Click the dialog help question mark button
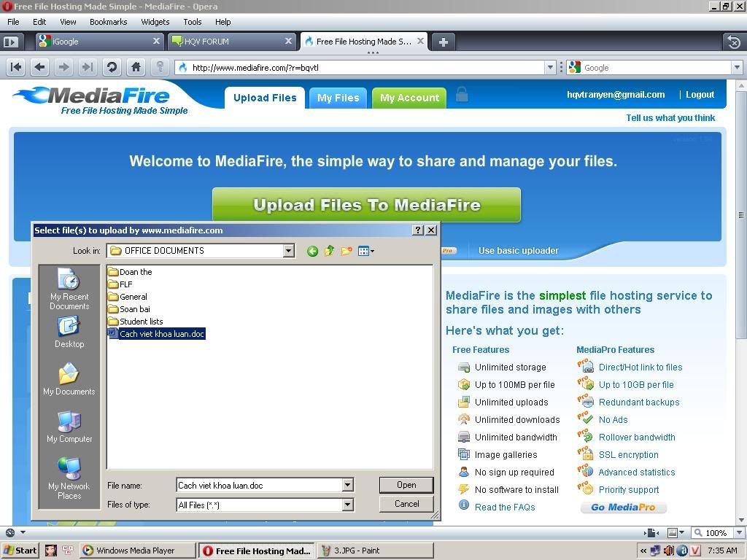The height and width of the screenshot is (560, 747). click(418, 230)
